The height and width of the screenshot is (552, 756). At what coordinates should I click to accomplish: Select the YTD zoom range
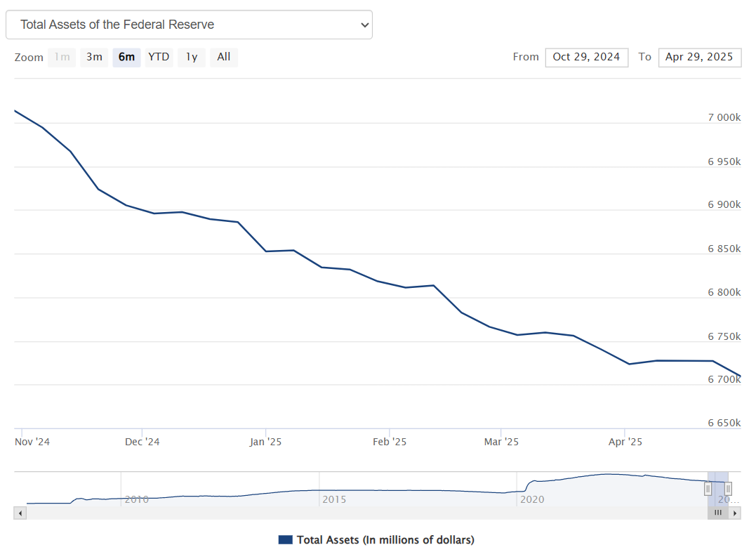[159, 58]
